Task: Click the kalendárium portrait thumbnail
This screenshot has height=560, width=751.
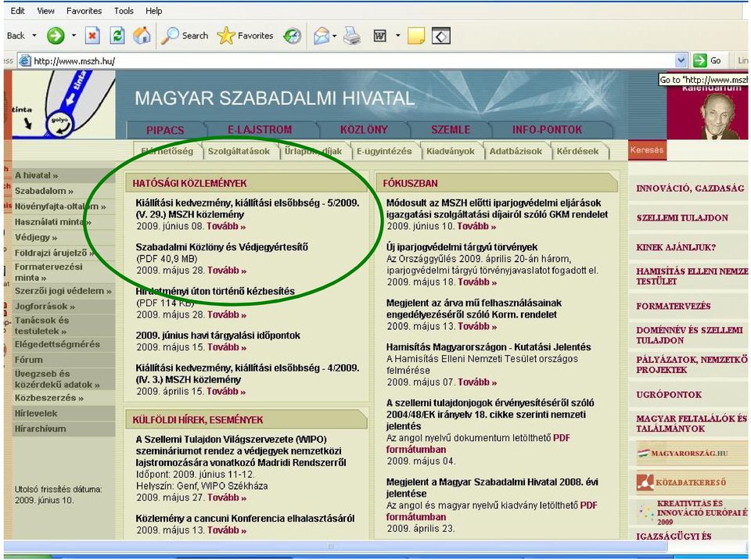Action: 719,115
